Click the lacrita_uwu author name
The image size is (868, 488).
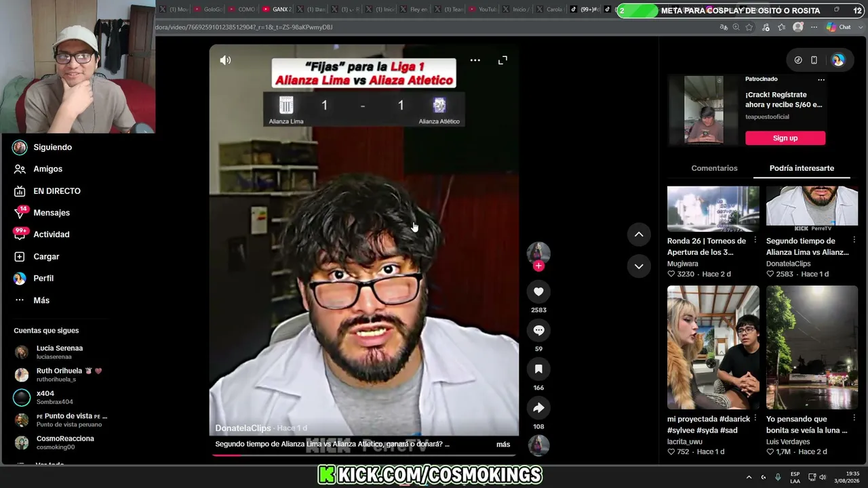click(685, 442)
